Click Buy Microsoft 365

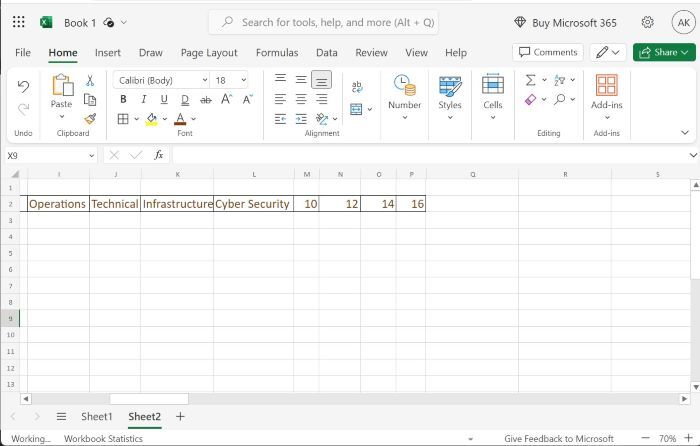pos(565,22)
